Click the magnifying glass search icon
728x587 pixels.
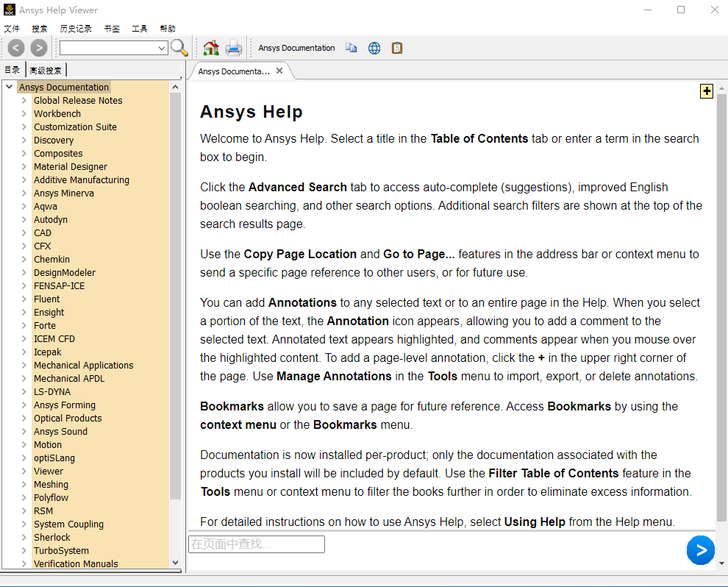pyautogui.click(x=179, y=49)
